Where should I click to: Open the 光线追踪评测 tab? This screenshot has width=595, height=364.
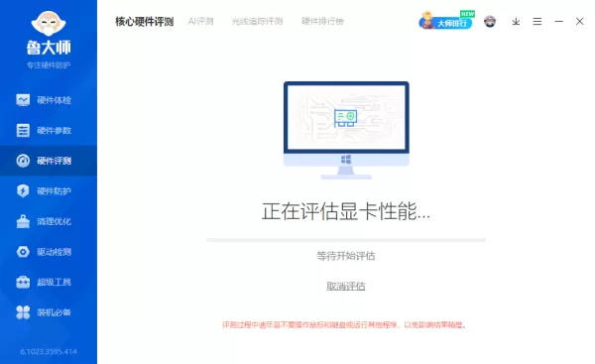(257, 21)
